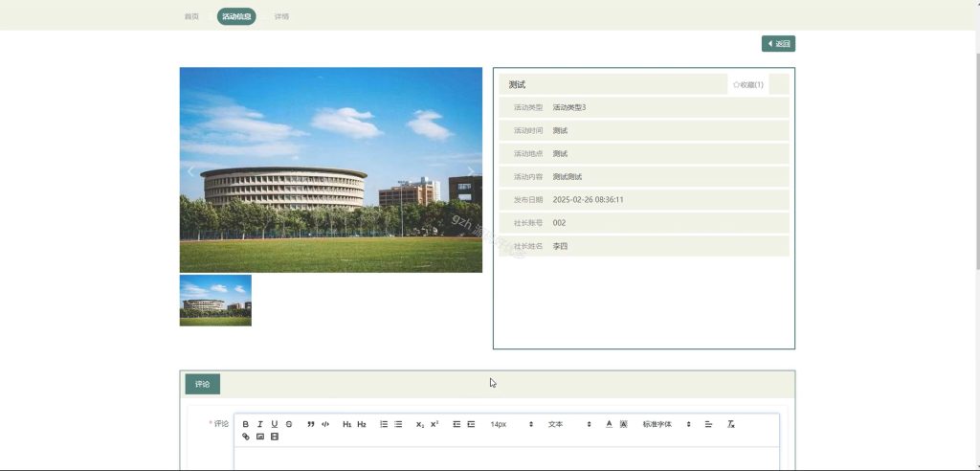Select the campus building thumbnail
980x471 pixels.
click(x=215, y=301)
